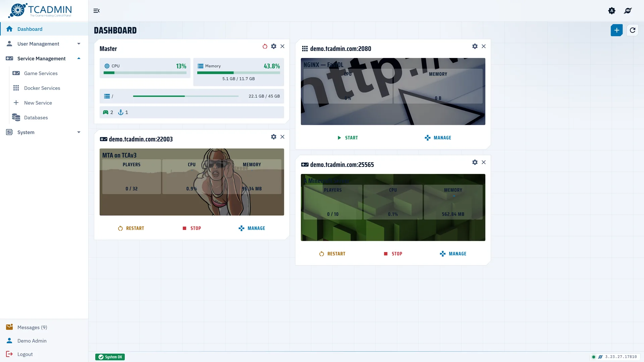644x362 pixels.
Task: Close the demo.tcadmin.com:2080 card
Action: click(484, 46)
